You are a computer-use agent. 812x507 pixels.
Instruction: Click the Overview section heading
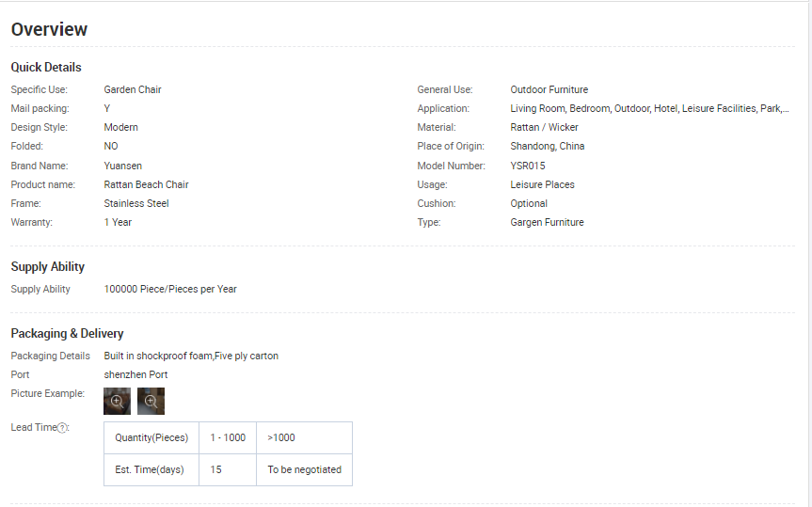[x=49, y=29]
